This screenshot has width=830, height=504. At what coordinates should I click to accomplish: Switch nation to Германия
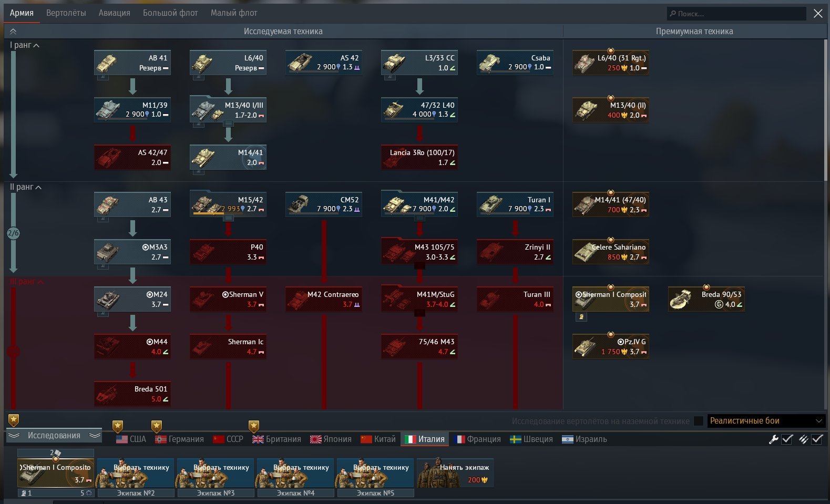tap(180, 439)
